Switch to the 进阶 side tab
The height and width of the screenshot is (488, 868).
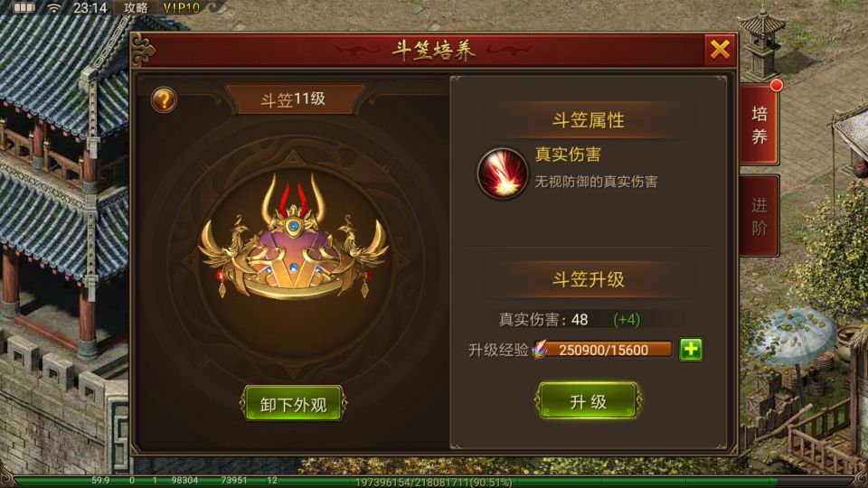[x=759, y=216]
